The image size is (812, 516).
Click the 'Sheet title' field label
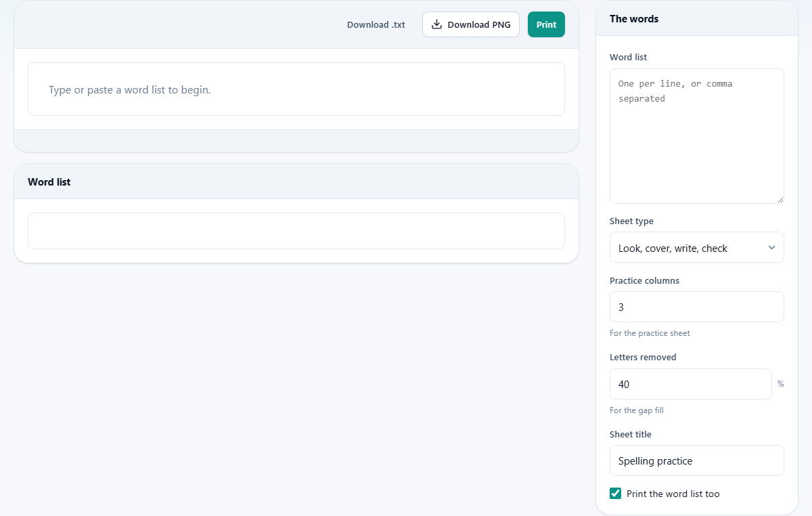click(631, 434)
